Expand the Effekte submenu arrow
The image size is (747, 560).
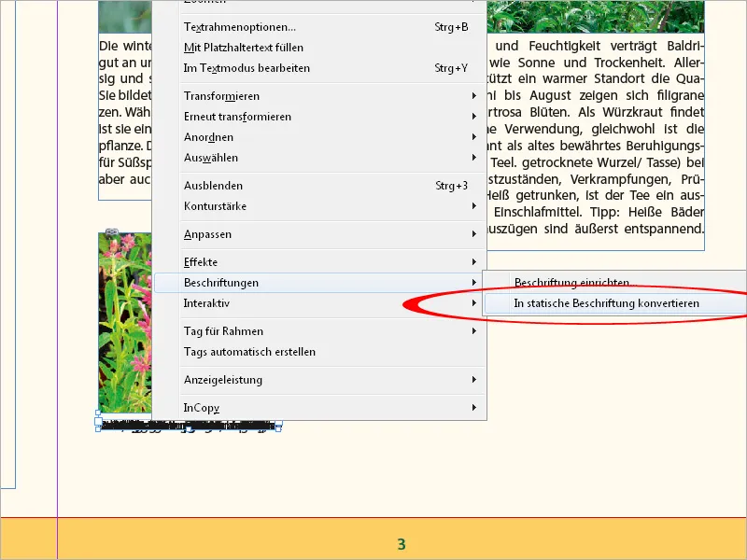(x=474, y=262)
